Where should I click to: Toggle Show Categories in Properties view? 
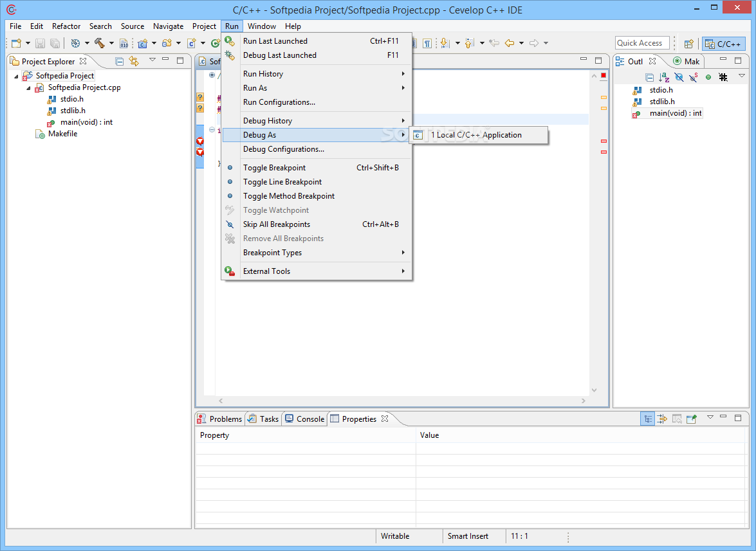tap(647, 419)
